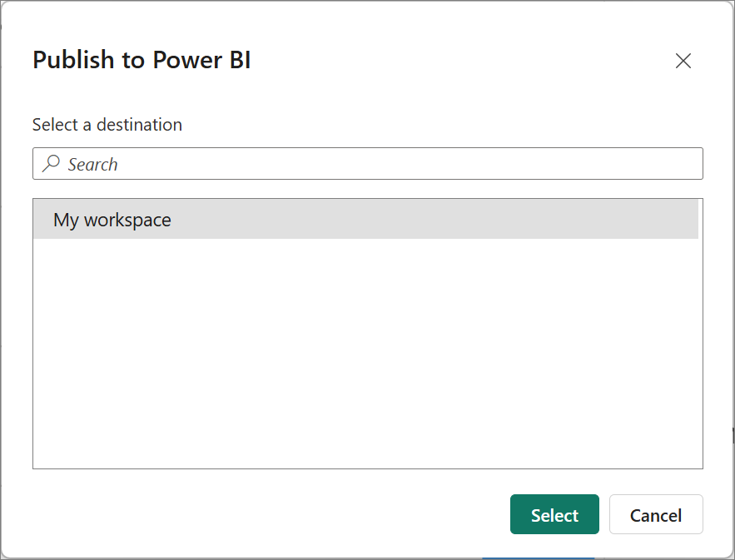The height and width of the screenshot is (560, 735).
Task: Click the magnifying glass search icon
Action: pos(51,164)
